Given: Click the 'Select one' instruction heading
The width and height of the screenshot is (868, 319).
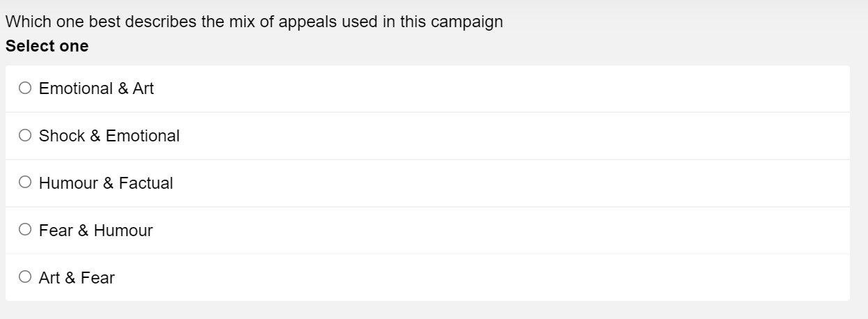Looking at the screenshot, I should point(47,46).
